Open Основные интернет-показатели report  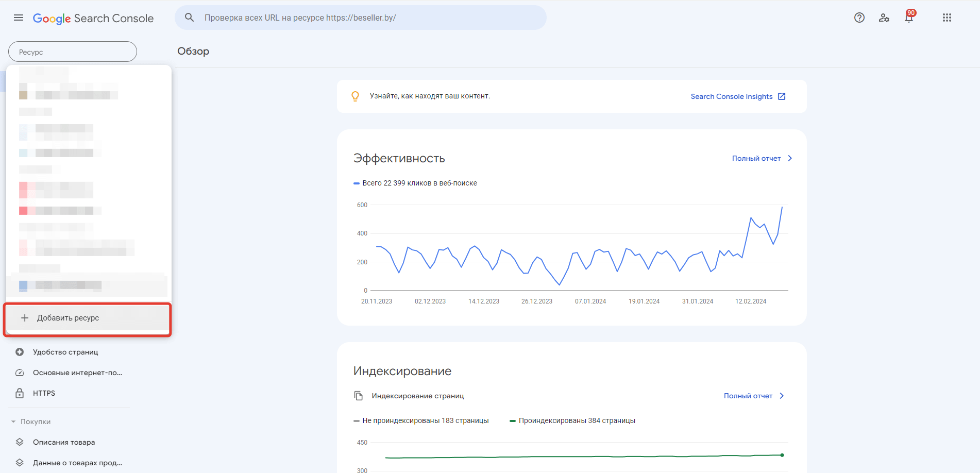(77, 373)
